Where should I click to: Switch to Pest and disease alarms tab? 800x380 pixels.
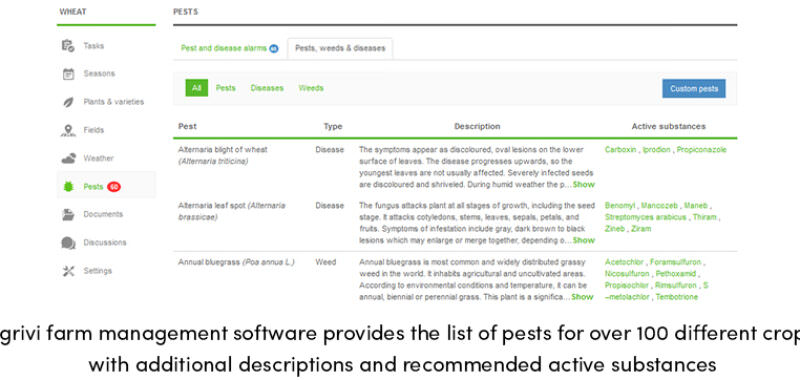(229, 48)
